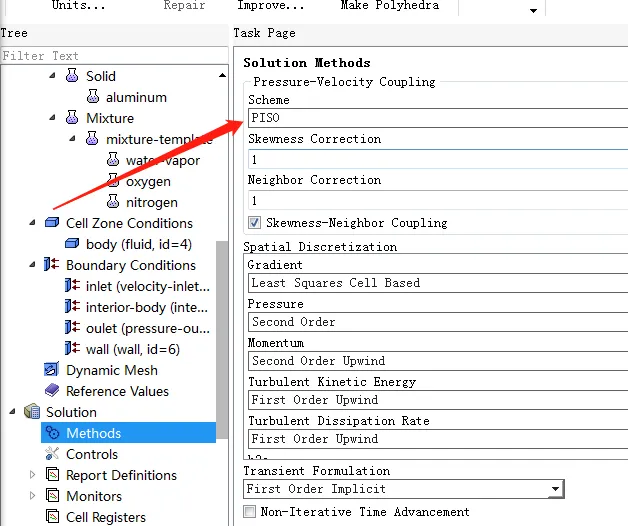Collapse the Boundary Conditions node
The height and width of the screenshot is (526, 628).
(x=32, y=264)
